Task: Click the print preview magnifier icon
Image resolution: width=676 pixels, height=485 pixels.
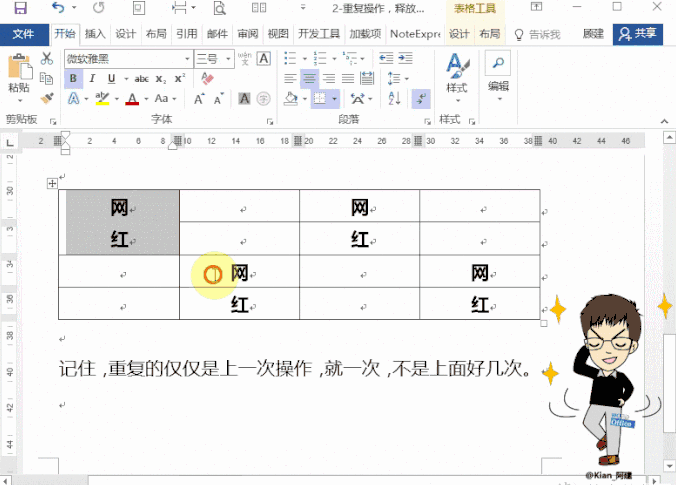Action: pos(219,8)
